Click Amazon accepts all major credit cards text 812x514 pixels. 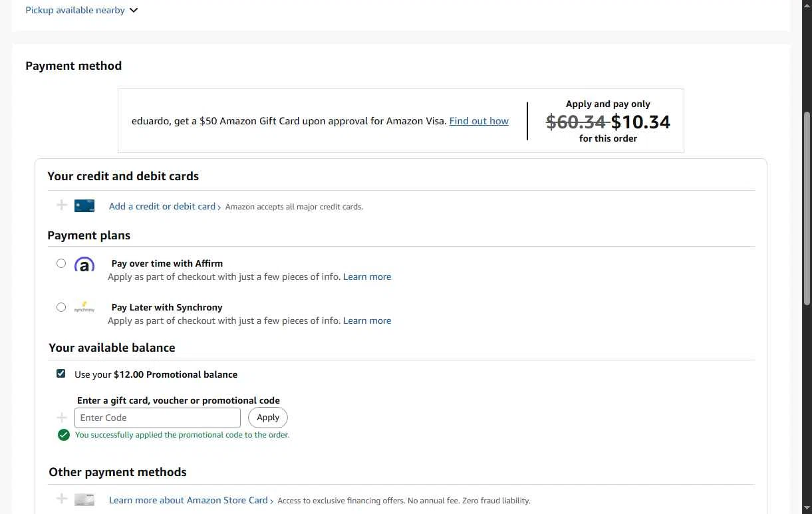click(294, 207)
